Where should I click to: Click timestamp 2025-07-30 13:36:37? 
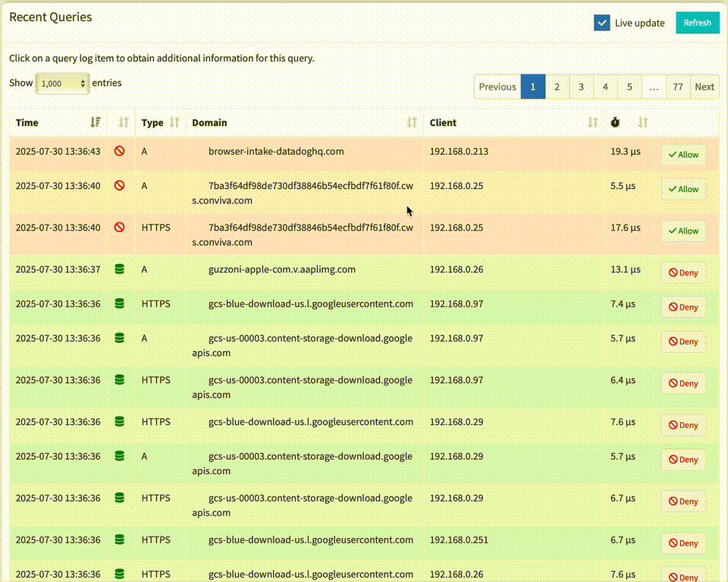click(58, 269)
